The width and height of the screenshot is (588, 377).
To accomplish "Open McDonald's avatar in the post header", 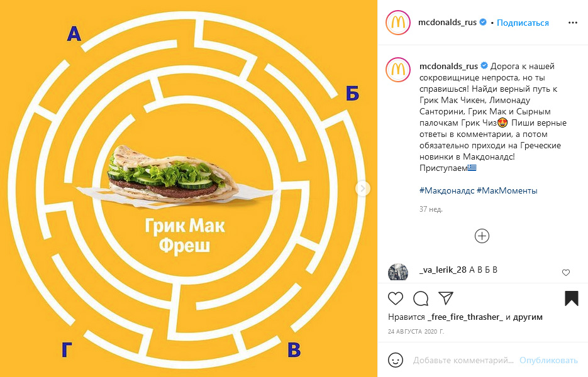I will tap(398, 23).
